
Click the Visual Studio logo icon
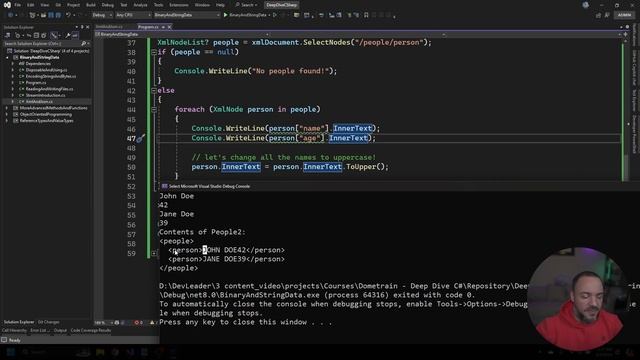[x=7, y=5]
